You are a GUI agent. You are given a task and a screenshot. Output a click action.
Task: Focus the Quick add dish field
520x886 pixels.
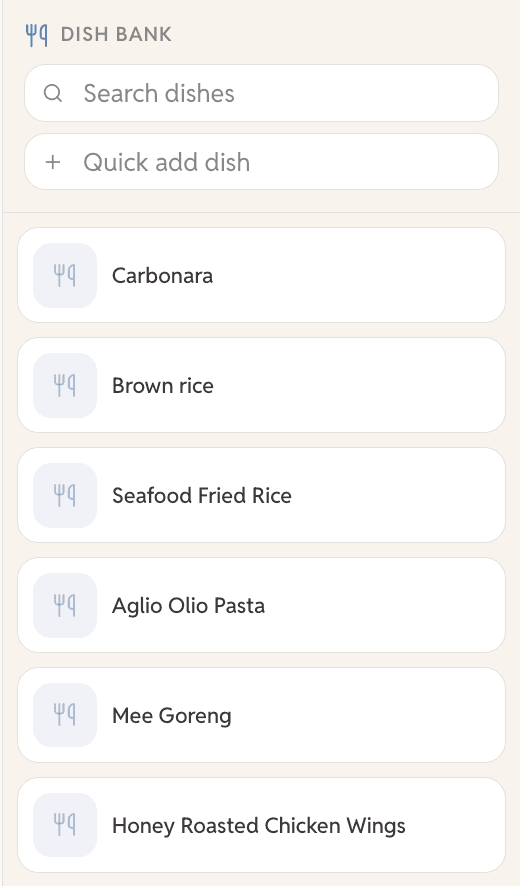tap(262, 162)
